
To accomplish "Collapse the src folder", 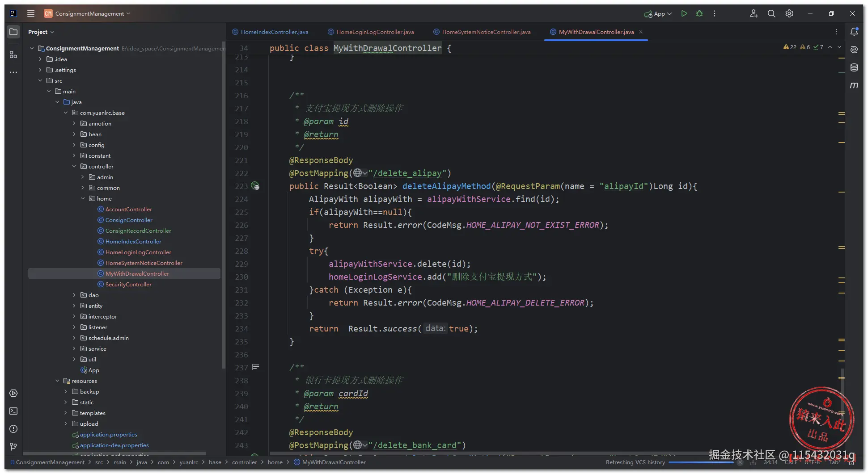I will [x=40, y=80].
